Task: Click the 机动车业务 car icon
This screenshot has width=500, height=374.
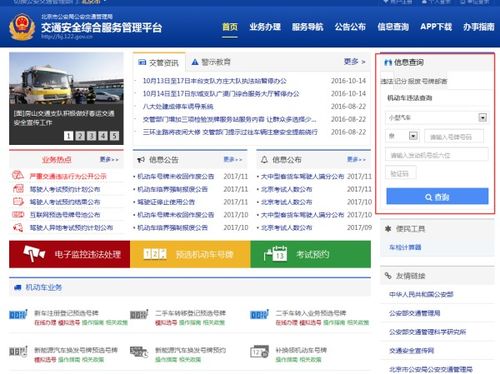Action: tap(17, 287)
